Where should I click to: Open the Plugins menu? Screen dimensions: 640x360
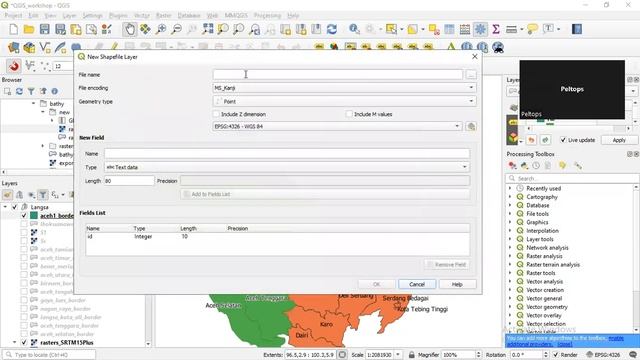(x=118, y=16)
